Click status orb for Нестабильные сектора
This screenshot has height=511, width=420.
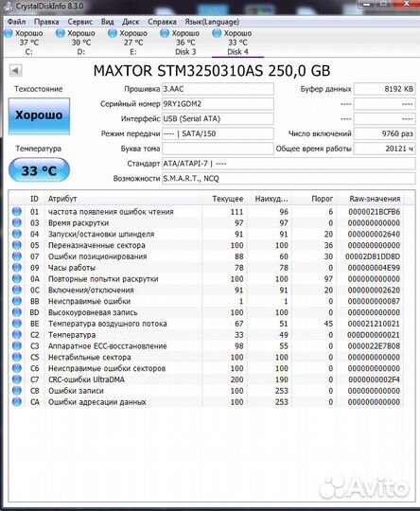17,357
